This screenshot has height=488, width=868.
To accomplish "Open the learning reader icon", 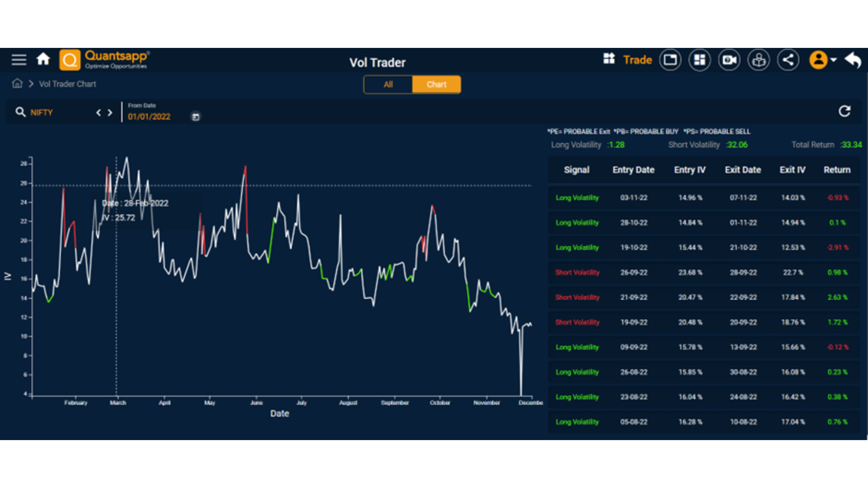I will (759, 60).
